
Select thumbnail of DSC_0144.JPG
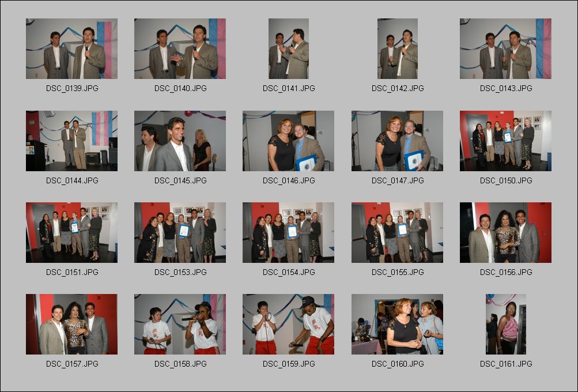tap(71, 141)
